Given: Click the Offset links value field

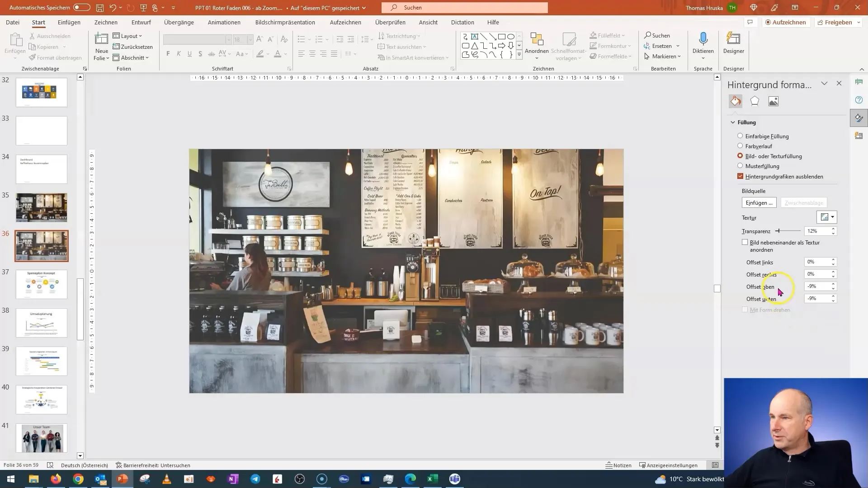Looking at the screenshot, I should pyautogui.click(x=817, y=262).
